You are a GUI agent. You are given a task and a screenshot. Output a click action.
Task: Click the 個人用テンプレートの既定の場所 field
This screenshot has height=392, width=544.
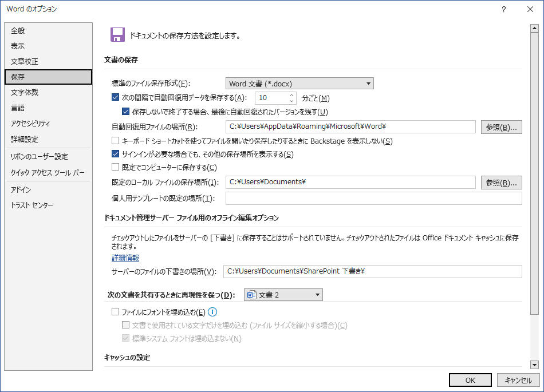[x=374, y=198]
